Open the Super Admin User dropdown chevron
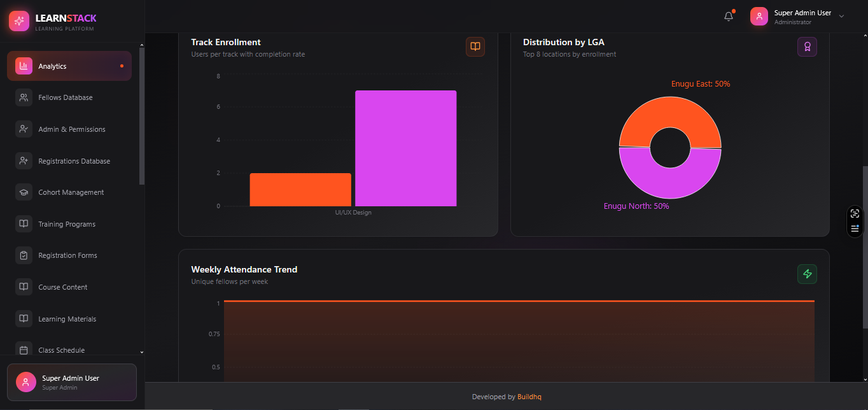The image size is (868, 410). pos(841,17)
